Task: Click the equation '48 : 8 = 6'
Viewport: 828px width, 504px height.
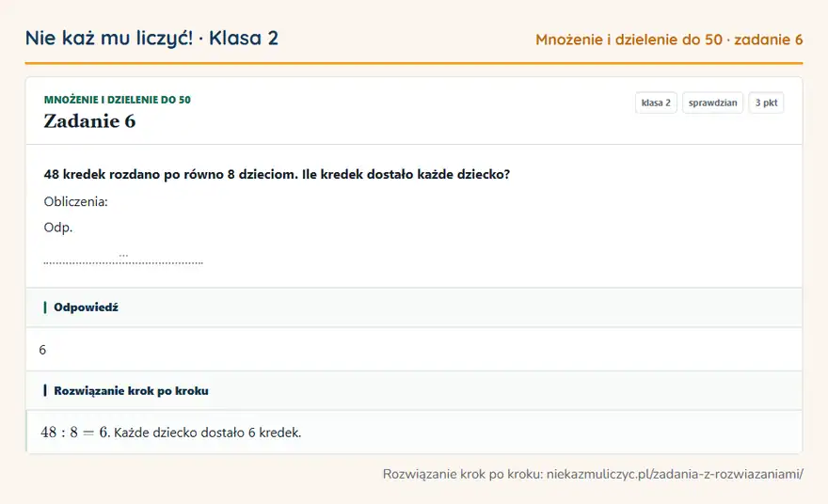Action: [x=74, y=433]
